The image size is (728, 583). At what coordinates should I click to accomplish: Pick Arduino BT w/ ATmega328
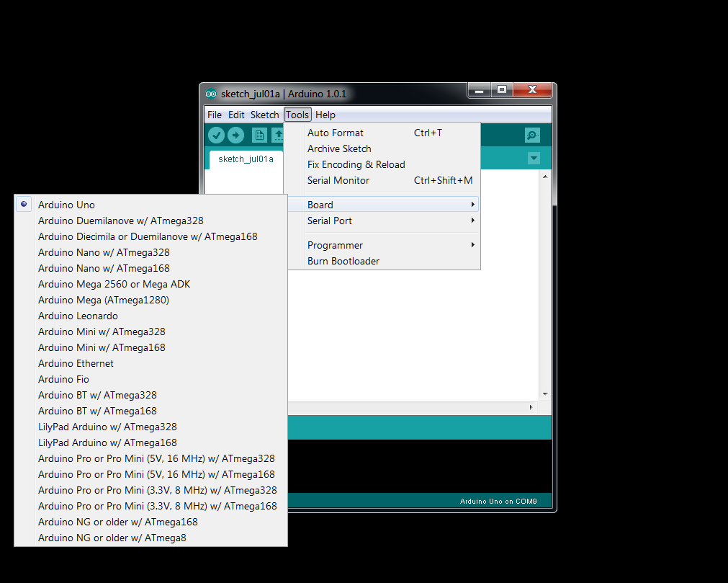151,395
